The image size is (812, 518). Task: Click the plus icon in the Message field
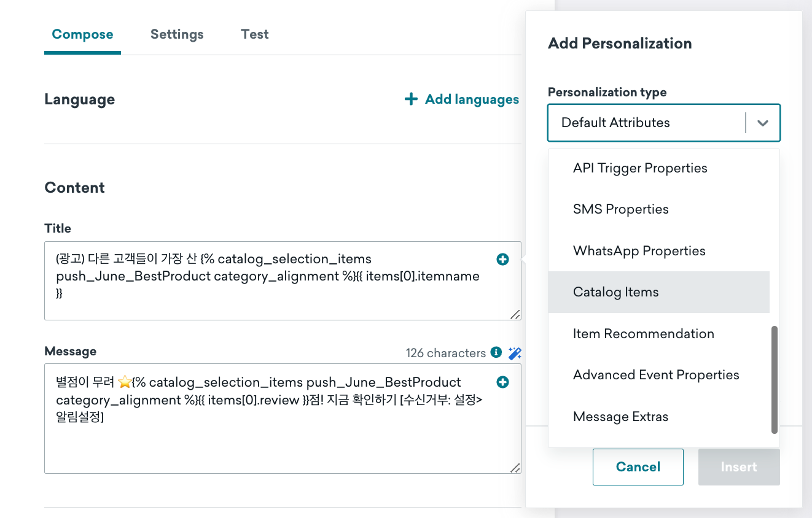502,382
